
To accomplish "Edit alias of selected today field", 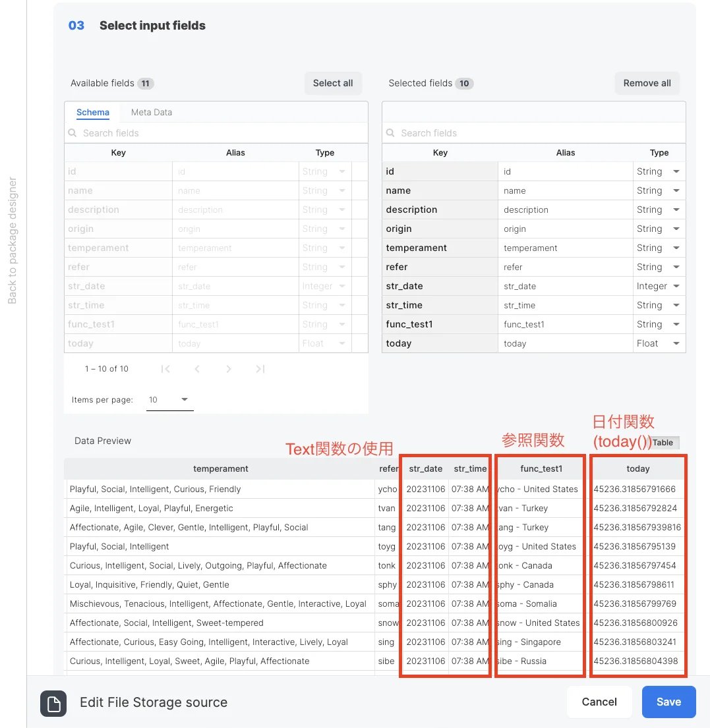I will click(565, 343).
